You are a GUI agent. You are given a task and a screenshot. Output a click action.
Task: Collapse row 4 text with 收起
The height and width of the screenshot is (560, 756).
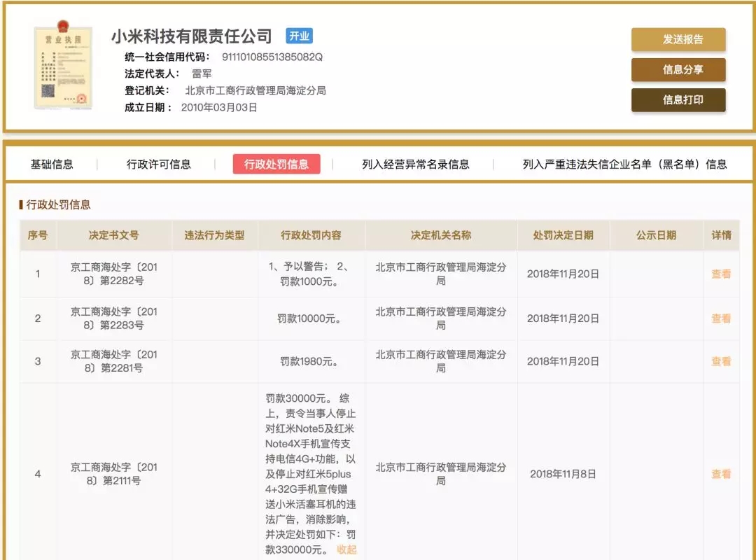pyautogui.click(x=346, y=549)
